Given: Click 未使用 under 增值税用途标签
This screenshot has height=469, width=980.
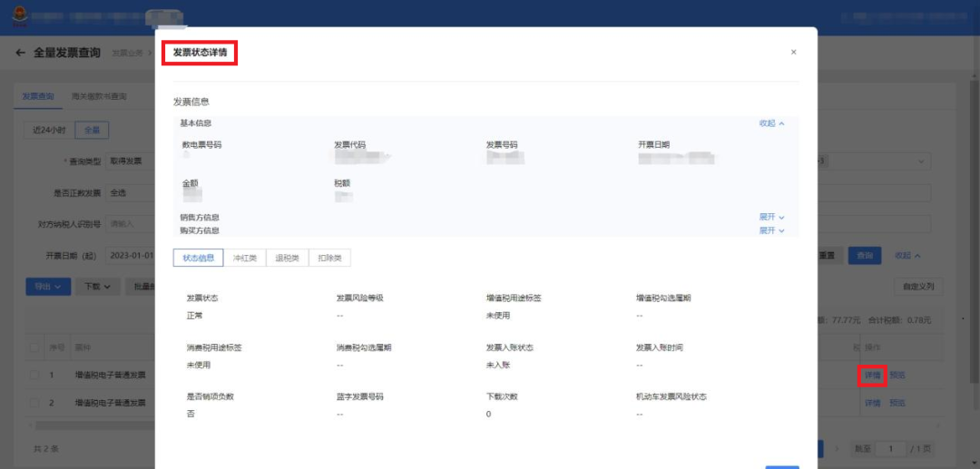Looking at the screenshot, I should [498, 316].
